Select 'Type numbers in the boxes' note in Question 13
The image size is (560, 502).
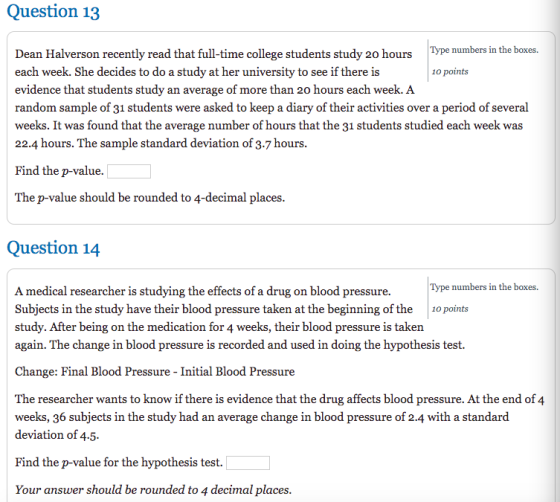click(484, 50)
